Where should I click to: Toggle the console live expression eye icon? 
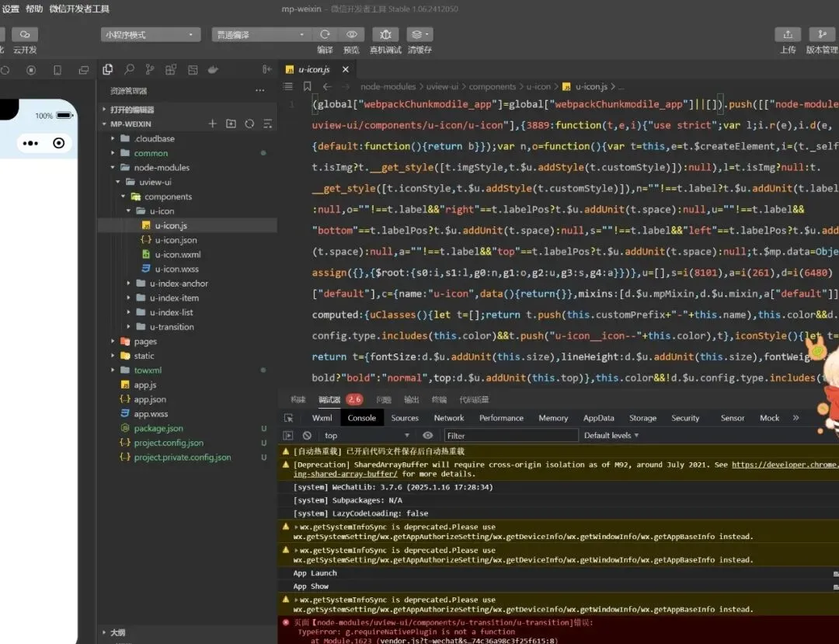(x=427, y=435)
